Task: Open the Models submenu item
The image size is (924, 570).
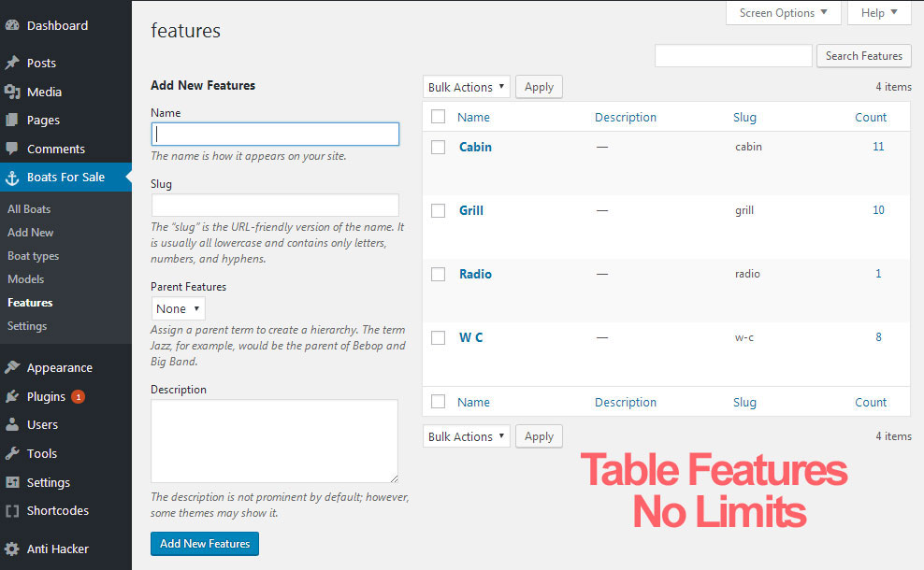Action: [25, 279]
